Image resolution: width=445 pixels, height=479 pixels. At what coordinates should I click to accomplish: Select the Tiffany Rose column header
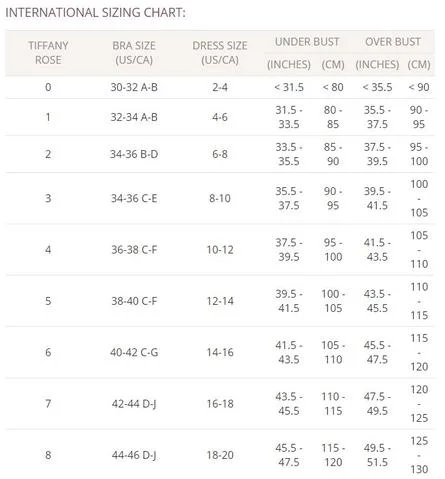(48, 53)
